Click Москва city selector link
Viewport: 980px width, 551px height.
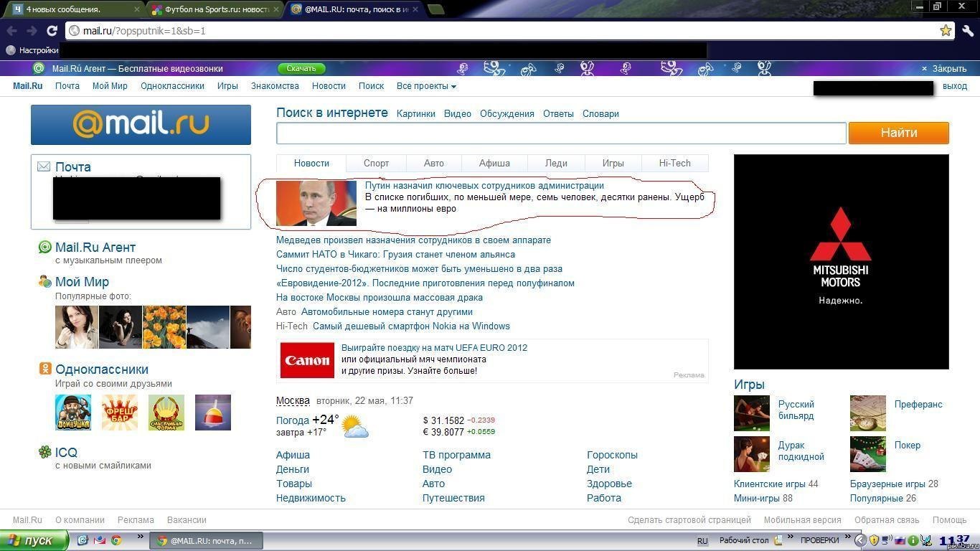(x=293, y=400)
